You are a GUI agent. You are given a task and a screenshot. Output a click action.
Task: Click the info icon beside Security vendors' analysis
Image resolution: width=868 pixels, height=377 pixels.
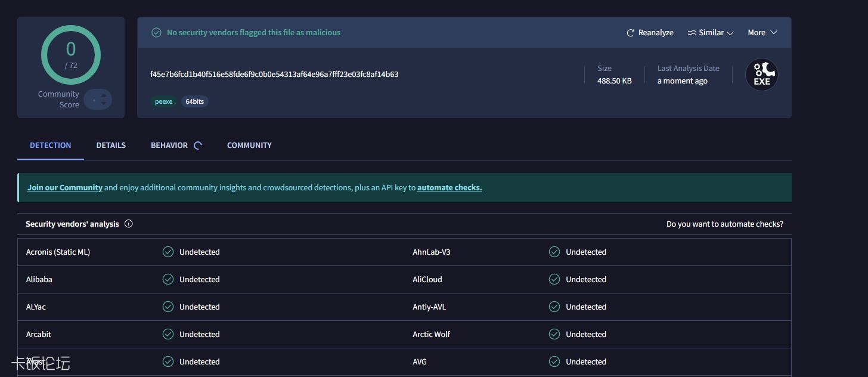(x=129, y=224)
